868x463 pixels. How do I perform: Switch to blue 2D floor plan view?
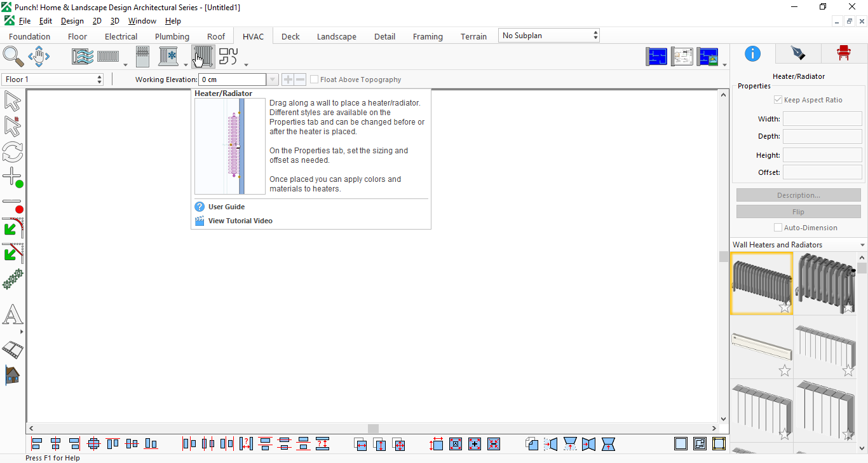click(x=657, y=57)
